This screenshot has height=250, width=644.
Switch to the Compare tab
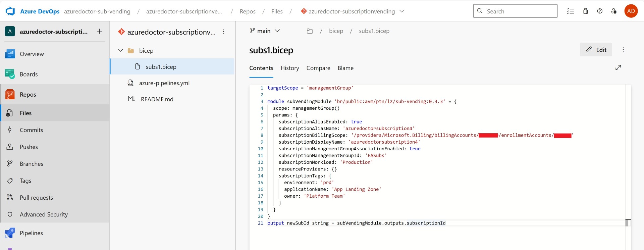pyautogui.click(x=318, y=68)
